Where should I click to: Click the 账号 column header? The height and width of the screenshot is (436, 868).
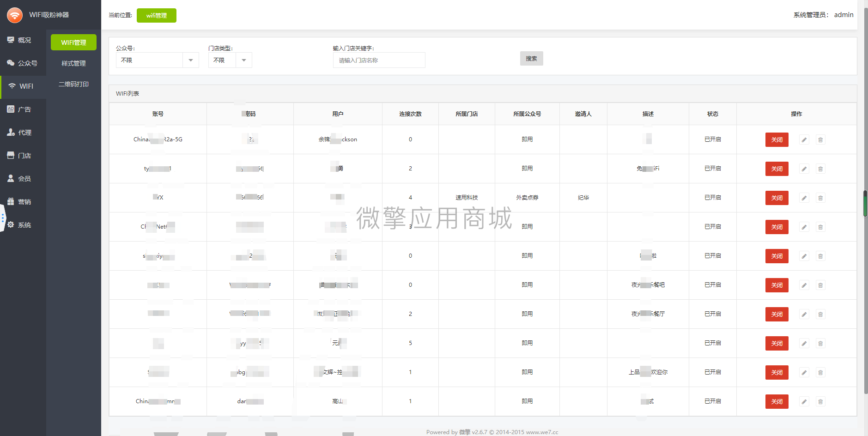click(158, 114)
